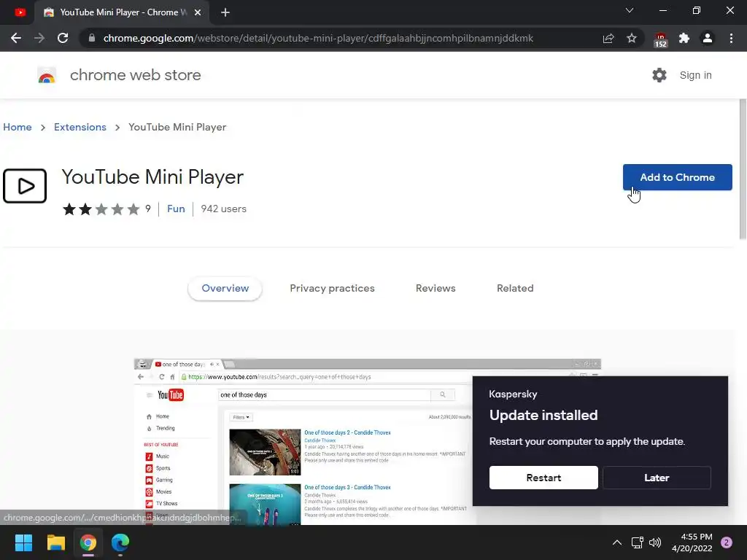
Task: Close the YouTube Mini Player tab
Action: click(x=198, y=13)
